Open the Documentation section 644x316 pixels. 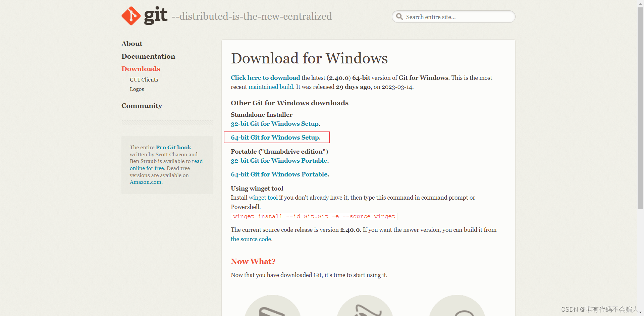[148, 56]
